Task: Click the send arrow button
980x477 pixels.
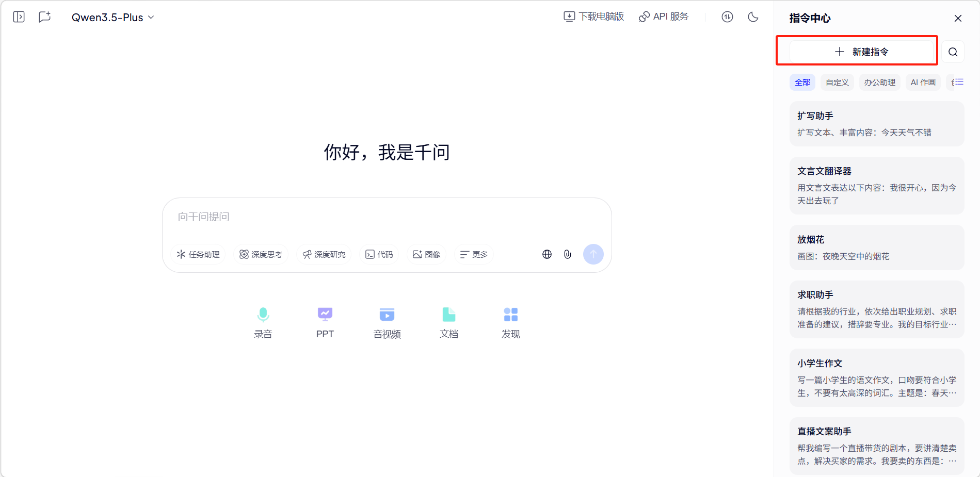Action: pyautogui.click(x=593, y=254)
